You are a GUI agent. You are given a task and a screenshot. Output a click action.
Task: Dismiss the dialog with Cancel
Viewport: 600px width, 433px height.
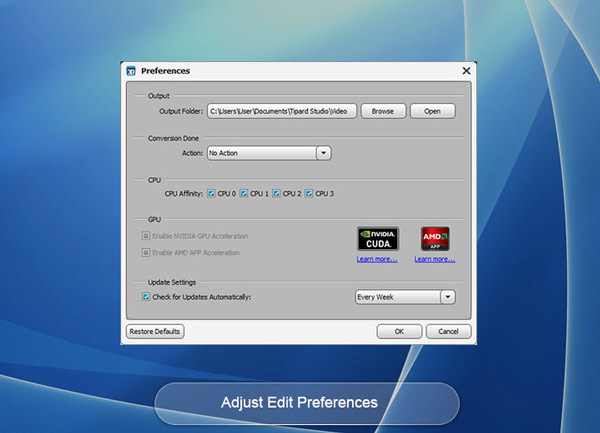click(448, 331)
